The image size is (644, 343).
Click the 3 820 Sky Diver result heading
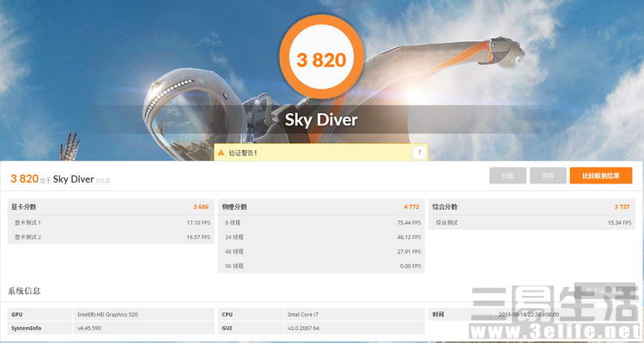tap(60, 179)
